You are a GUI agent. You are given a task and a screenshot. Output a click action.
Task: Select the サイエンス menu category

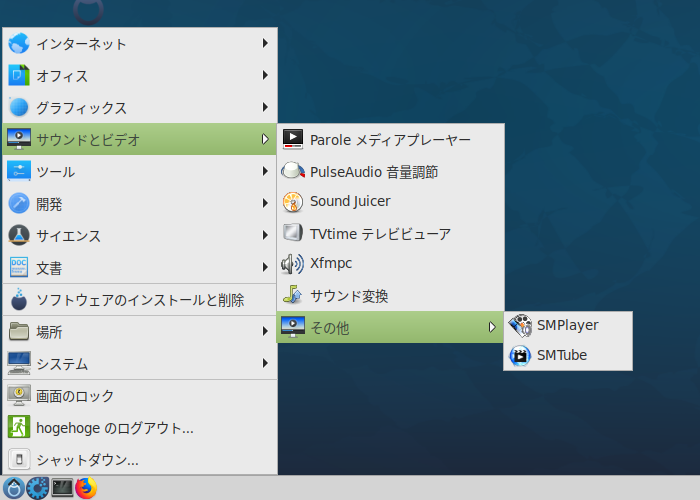coord(140,235)
